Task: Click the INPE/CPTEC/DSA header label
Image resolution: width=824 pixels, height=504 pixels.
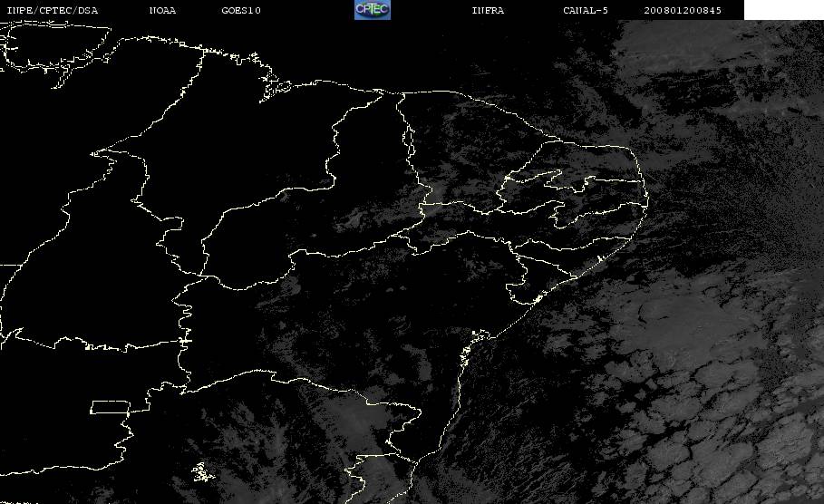Action: [53, 11]
